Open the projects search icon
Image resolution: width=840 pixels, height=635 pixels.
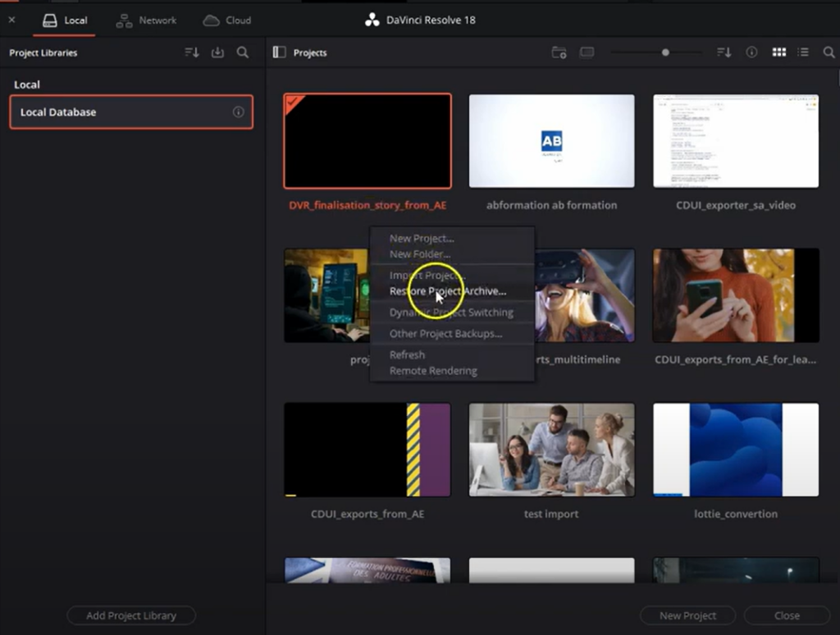click(x=827, y=53)
